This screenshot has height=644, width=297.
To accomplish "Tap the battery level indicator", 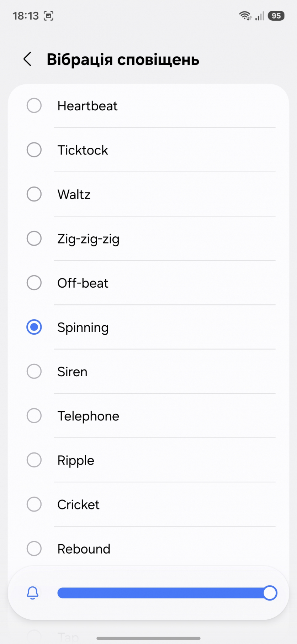I will (276, 16).
